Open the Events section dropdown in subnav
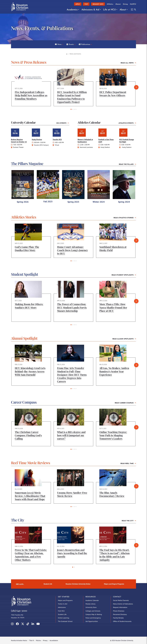147x644 pixels. (x=71, y=44)
